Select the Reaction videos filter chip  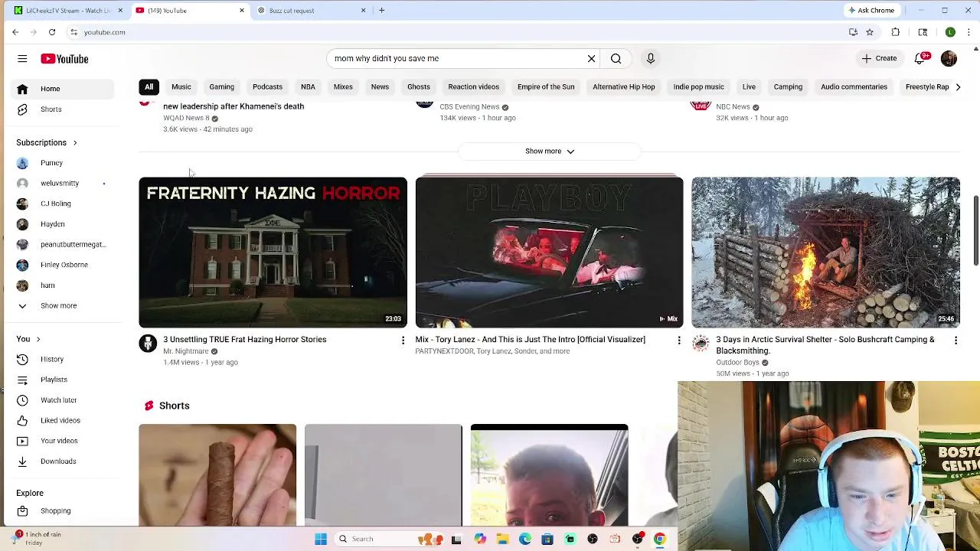(x=474, y=86)
